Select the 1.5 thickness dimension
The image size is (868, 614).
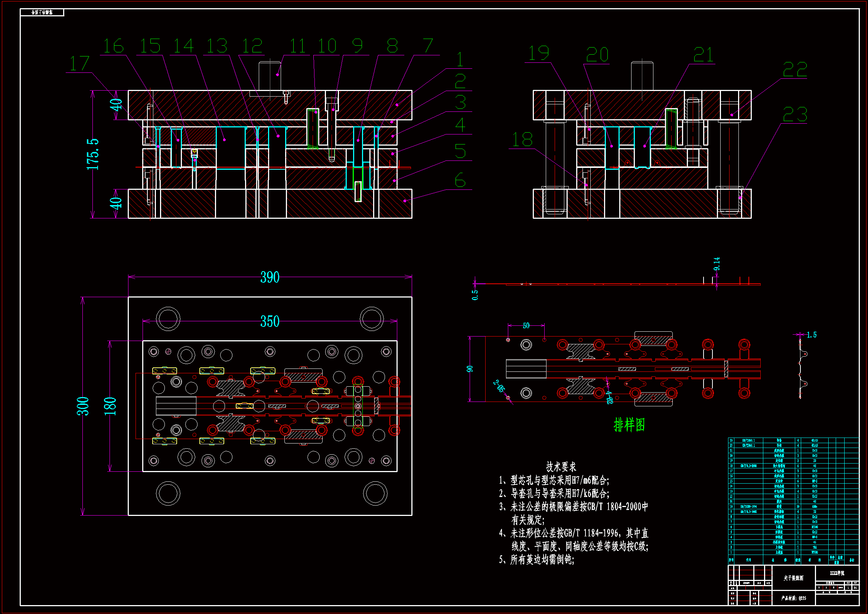(x=811, y=335)
